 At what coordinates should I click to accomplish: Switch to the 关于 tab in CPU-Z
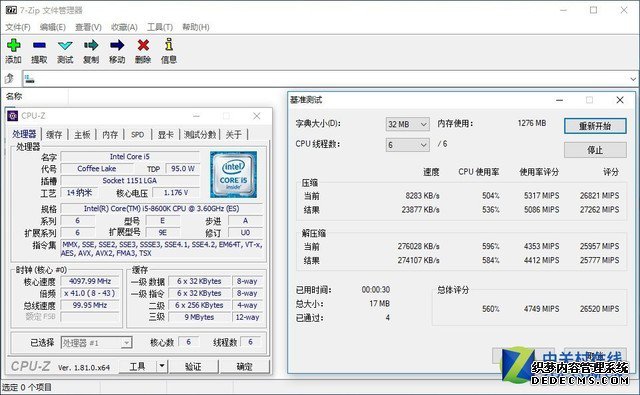(x=233, y=135)
